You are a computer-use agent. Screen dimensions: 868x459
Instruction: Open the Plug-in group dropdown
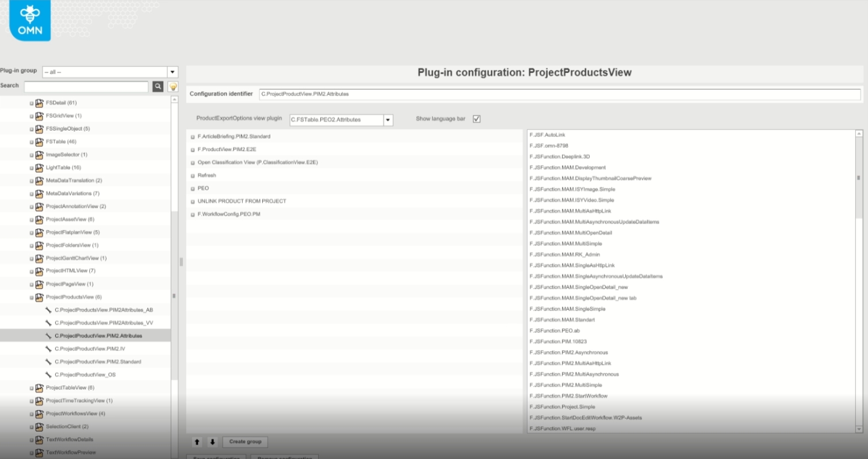tap(172, 72)
